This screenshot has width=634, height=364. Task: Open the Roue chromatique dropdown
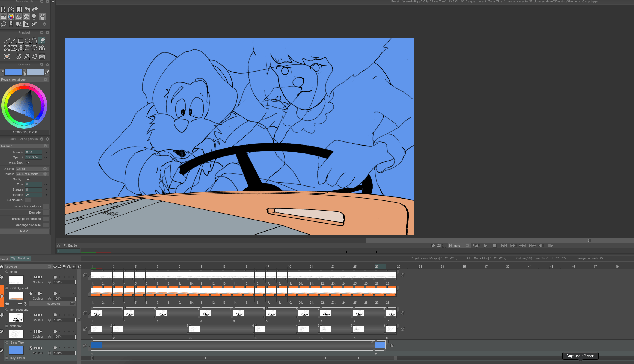(24, 80)
